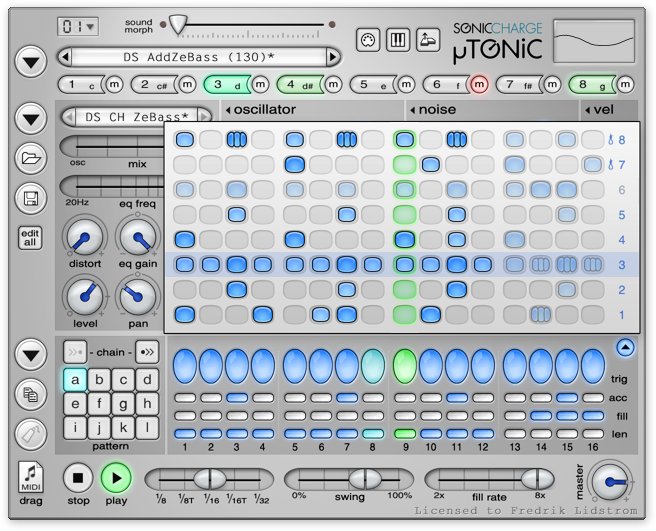Open the pattern menu round arrow
This screenshot has height=531, width=656.
(31, 355)
